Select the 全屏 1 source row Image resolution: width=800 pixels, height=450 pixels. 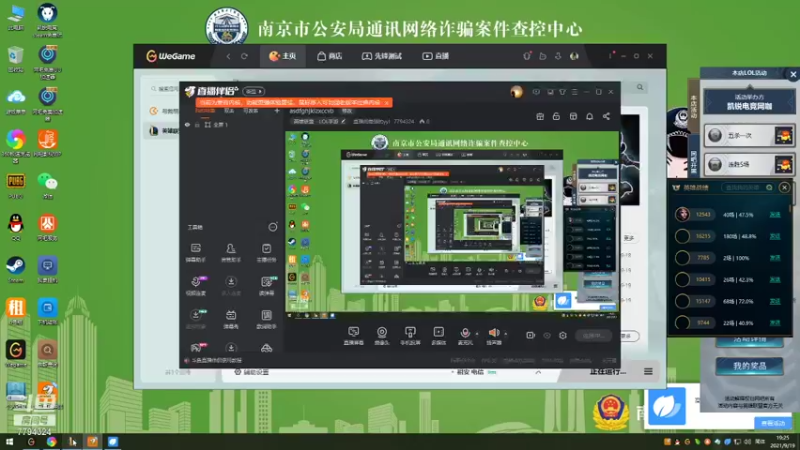tap(232, 124)
